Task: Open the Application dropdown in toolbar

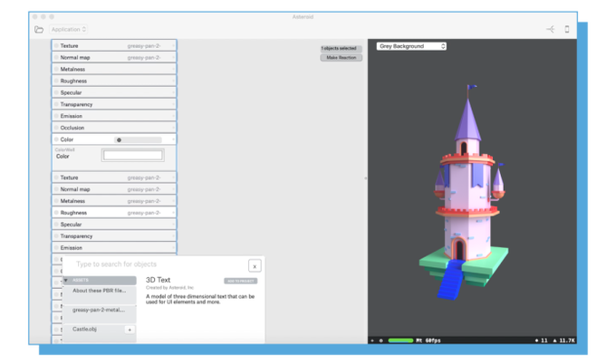Action: [69, 29]
